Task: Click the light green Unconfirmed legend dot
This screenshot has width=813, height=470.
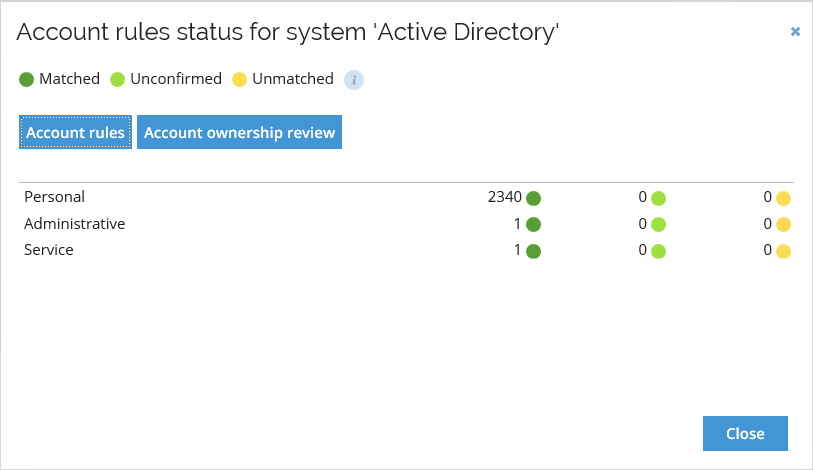Action: pos(118,79)
